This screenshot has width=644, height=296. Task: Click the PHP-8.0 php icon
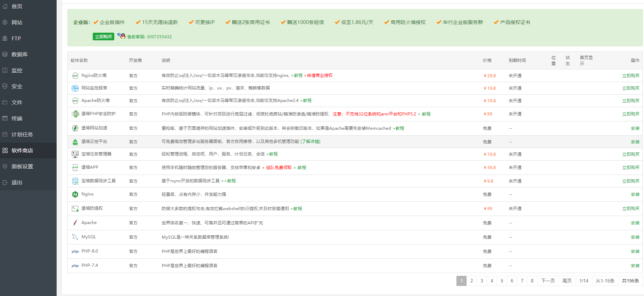(75, 251)
